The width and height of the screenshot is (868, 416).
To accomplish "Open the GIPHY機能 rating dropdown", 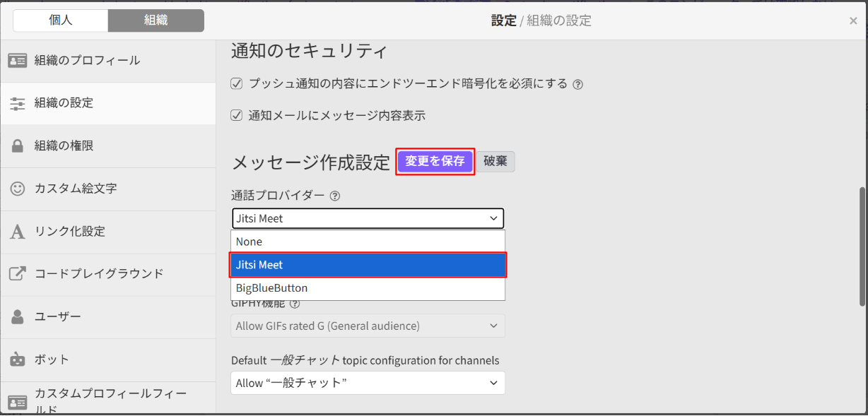I will click(367, 326).
